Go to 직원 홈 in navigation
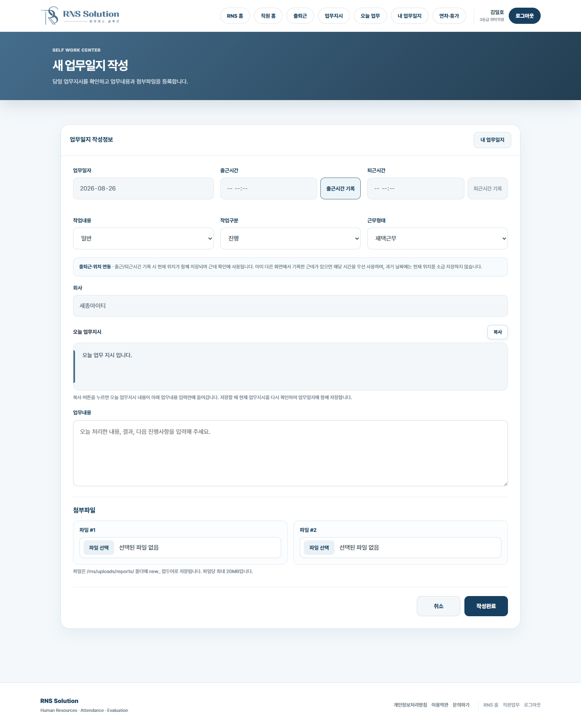This screenshot has width=581, height=728. click(x=268, y=16)
